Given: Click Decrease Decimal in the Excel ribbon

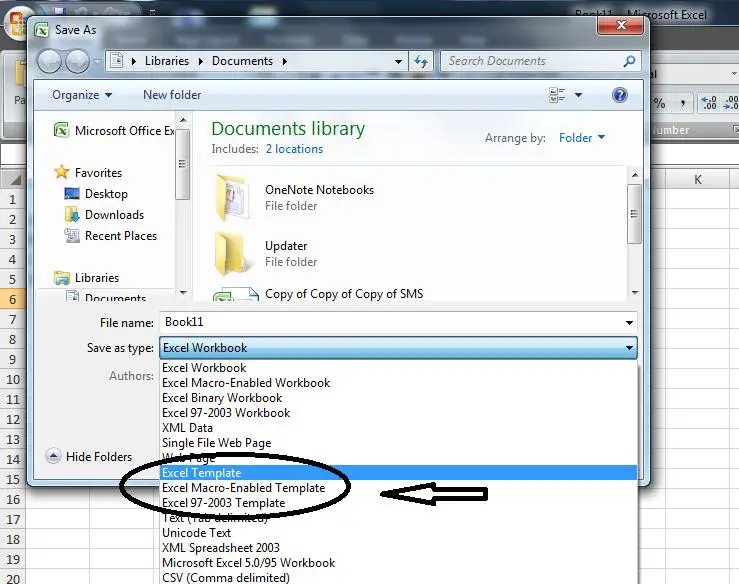Looking at the screenshot, I should pyautogui.click(x=730, y=103).
